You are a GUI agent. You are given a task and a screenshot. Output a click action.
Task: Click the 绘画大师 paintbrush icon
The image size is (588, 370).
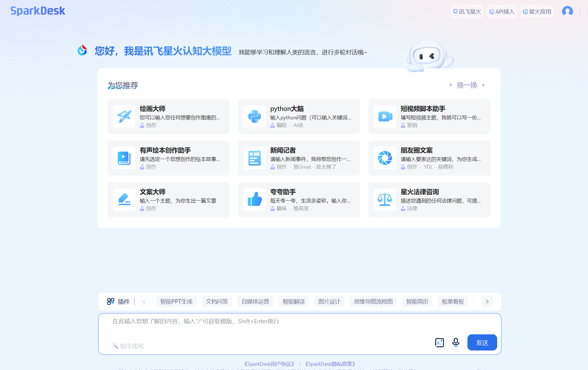coord(124,116)
